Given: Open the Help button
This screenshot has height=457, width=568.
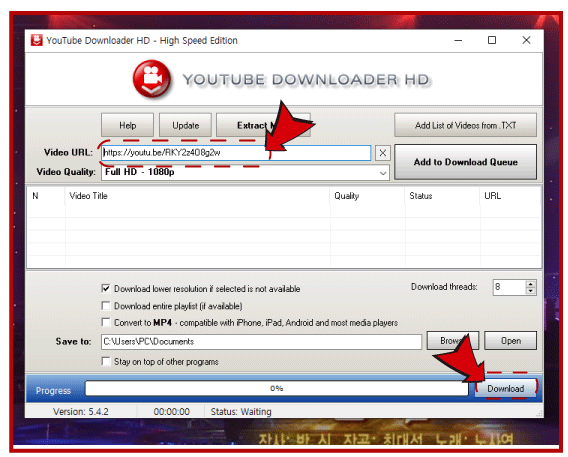Looking at the screenshot, I should 128,125.
